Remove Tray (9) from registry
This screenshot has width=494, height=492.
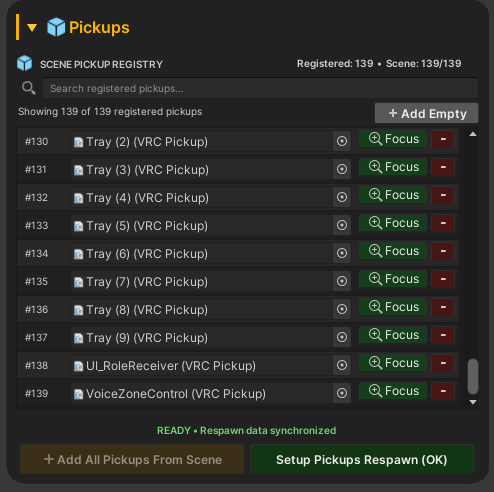[443, 335]
